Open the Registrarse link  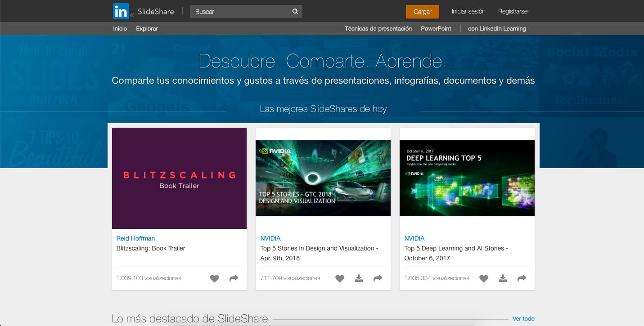(x=513, y=11)
